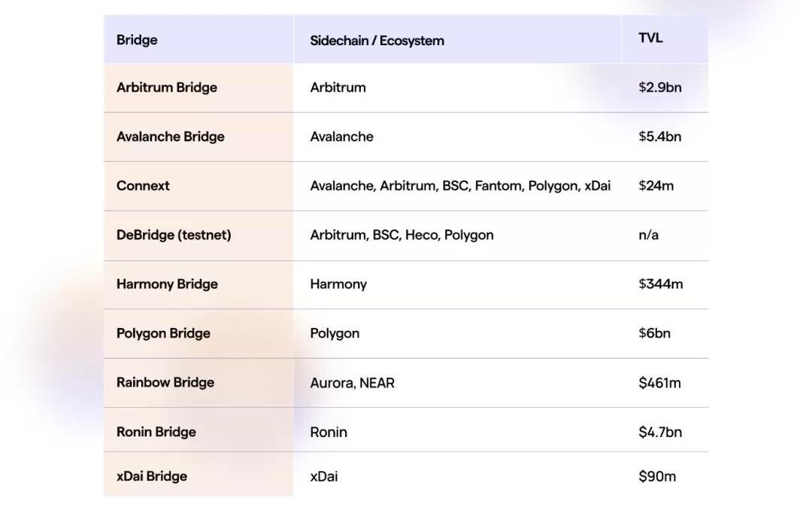Select the Arbitrum Bridge row label
The image size is (812, 507).
pos(167,87)
